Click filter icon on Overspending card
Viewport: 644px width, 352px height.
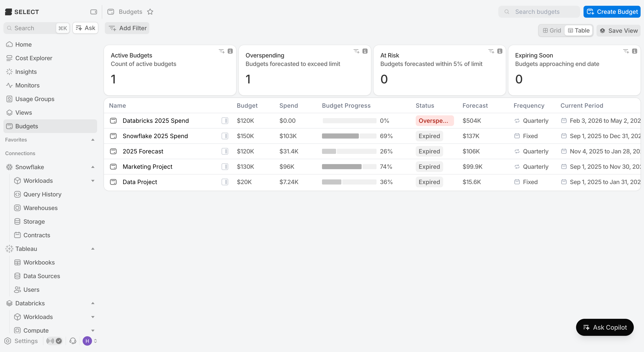356,51
